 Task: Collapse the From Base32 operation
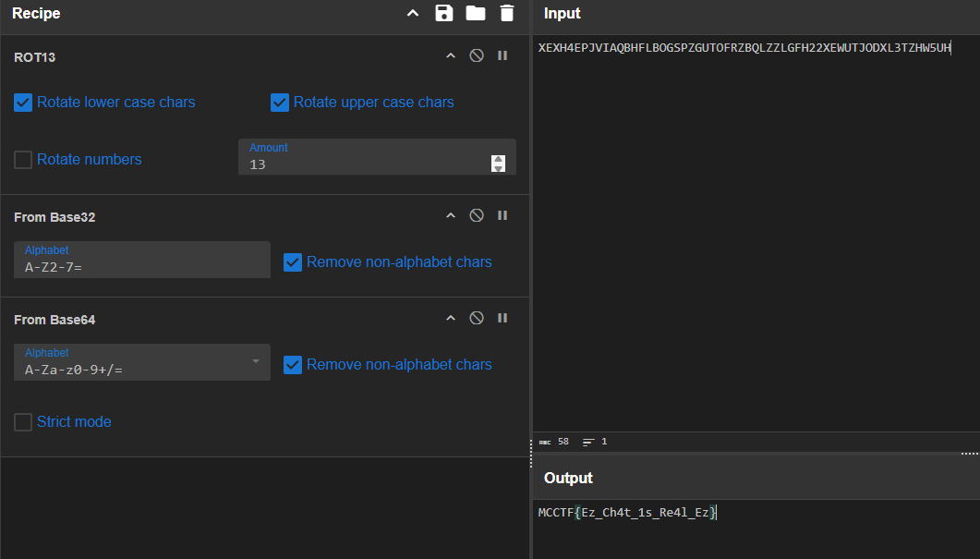click(x=451, y=215)
